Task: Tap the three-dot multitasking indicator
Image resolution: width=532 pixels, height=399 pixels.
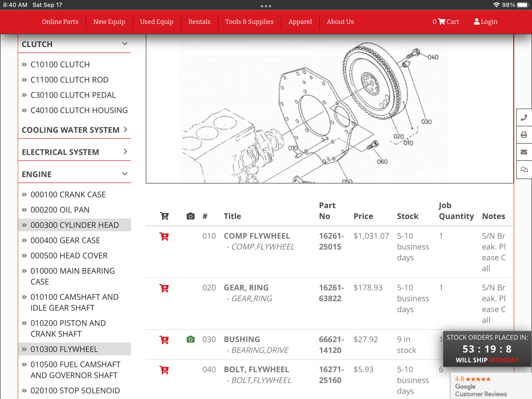Action: (x=266, y=6)
